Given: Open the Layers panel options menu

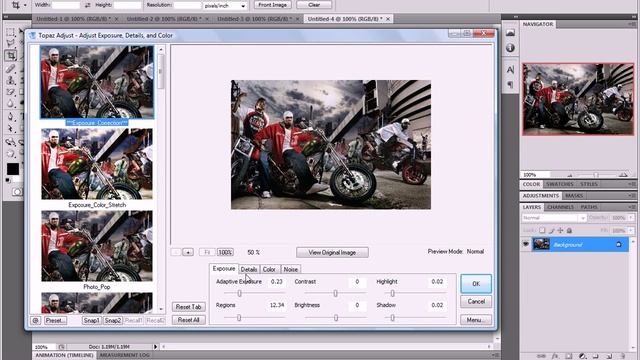Looking at the screenshot, I should 633,207.
